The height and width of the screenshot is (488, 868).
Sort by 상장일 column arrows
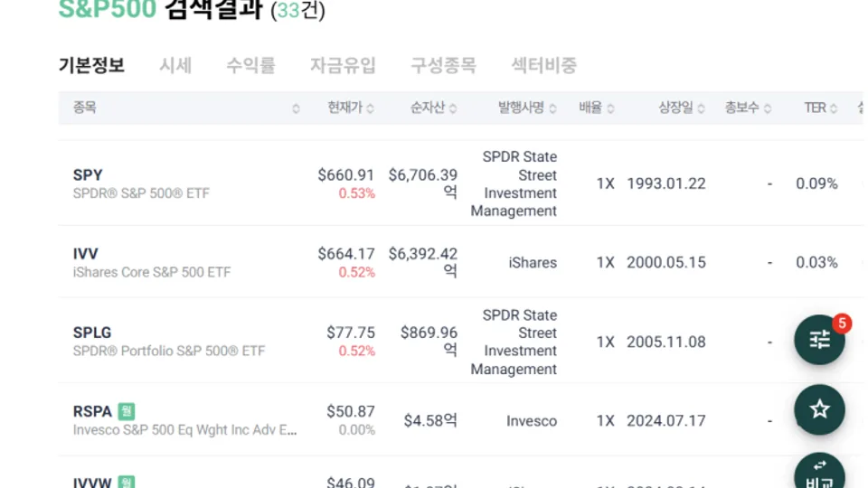(x=702, y=108)
